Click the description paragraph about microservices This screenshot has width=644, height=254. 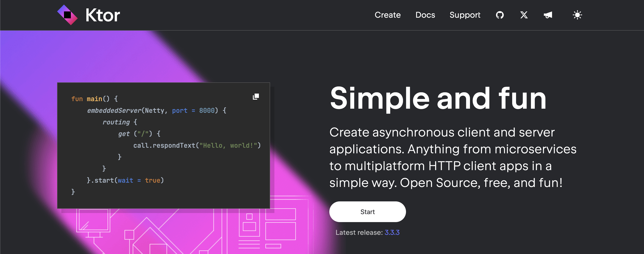(x=453, y=157)
